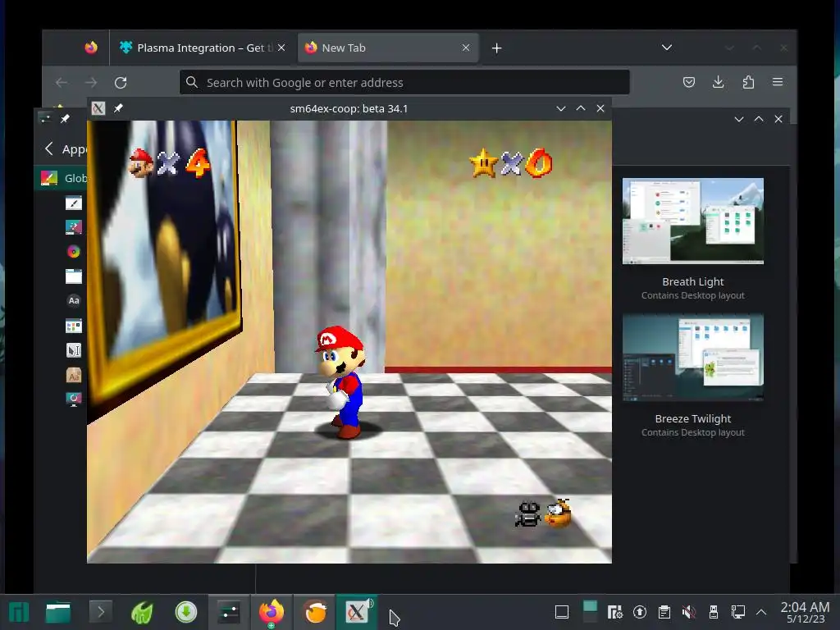Expand the list all tabs dropdown
Screen dimensions: 840x630
click(x=666, y=47)
